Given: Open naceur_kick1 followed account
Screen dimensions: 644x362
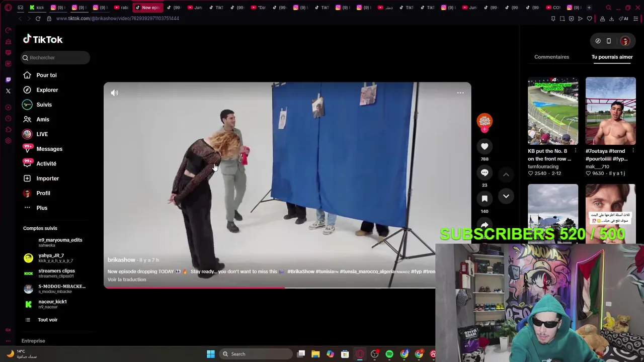Looking at the screenshot, I should [x=46, y=304].
